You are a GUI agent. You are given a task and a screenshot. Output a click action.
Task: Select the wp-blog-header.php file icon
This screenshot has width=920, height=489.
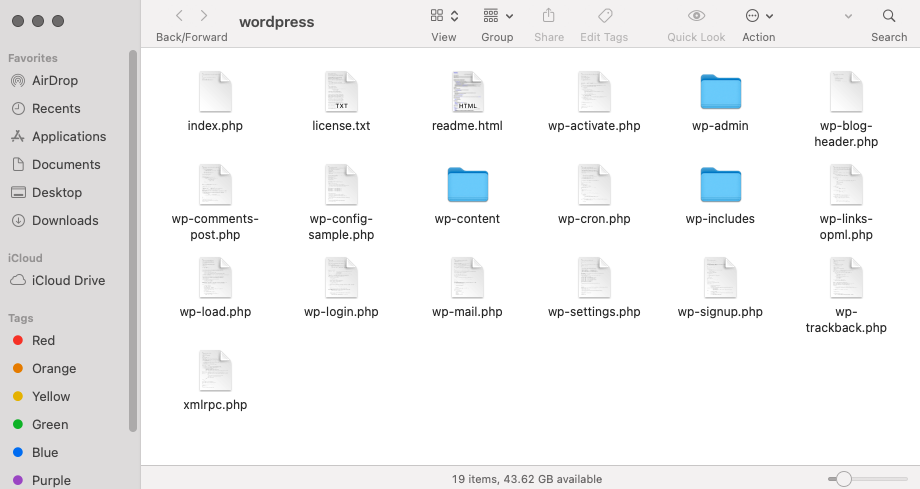[x=846, y=92]
